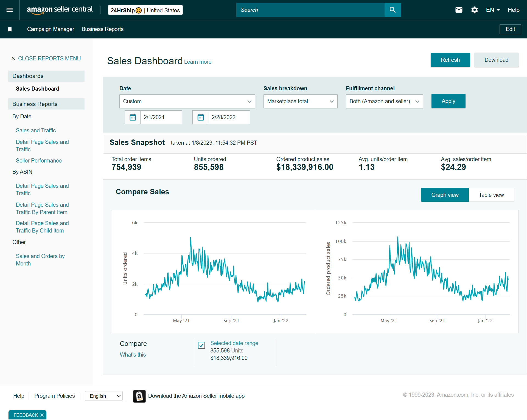The width and height of the screenshot is (527, 420).
Task: Expand the Fulfillment channel dropdown
Action: [384, 101]
